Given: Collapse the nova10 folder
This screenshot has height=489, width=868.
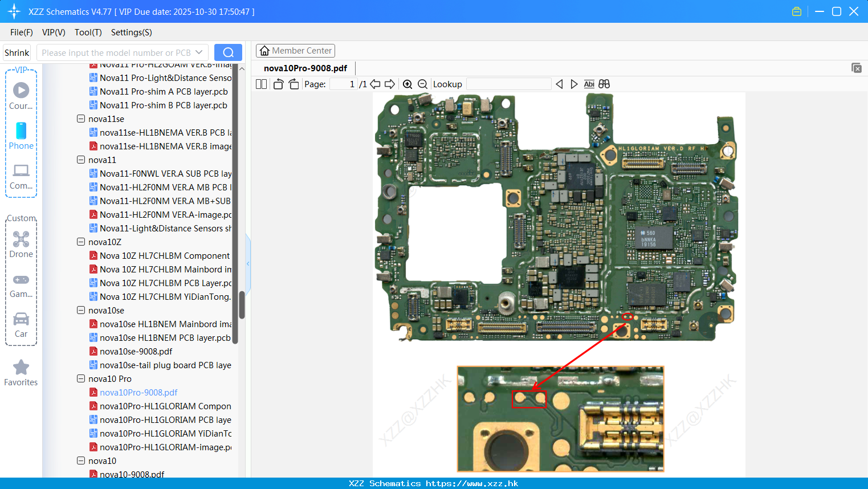Looking at the screenshot, I should 81,461.
